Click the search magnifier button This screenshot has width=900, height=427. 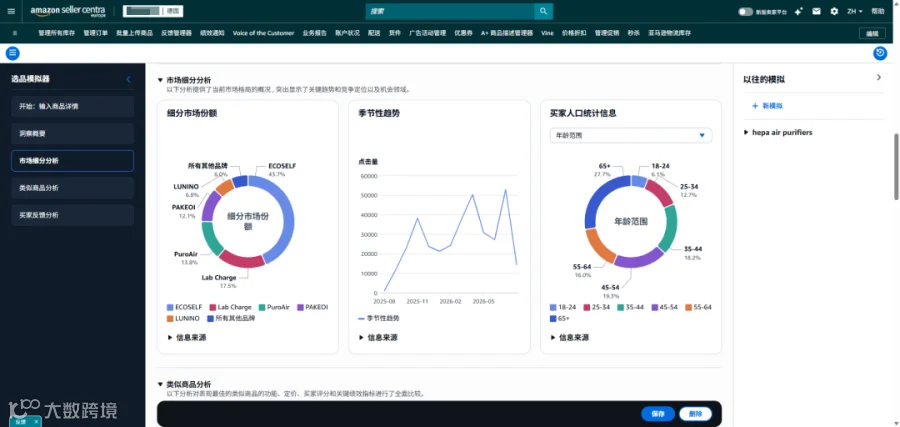[x=543, y=11]
